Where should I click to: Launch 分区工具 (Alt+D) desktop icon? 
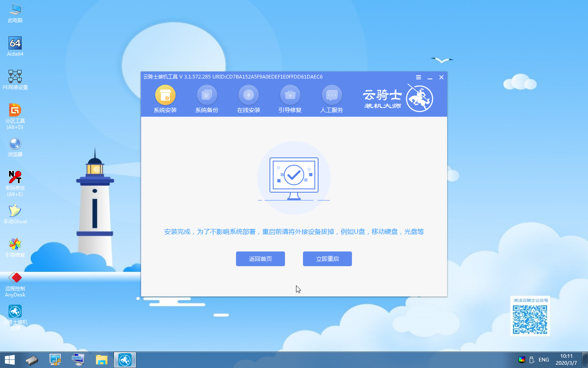pos(15,117)
